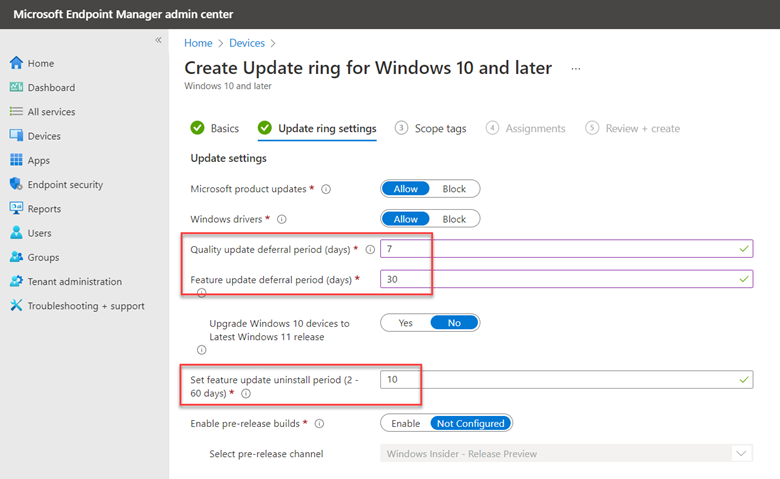Image resolution: width=780 pixels, height=479 pixels.
Task: Click the info icon for Quality update deferral period
Action: point(370,250)
